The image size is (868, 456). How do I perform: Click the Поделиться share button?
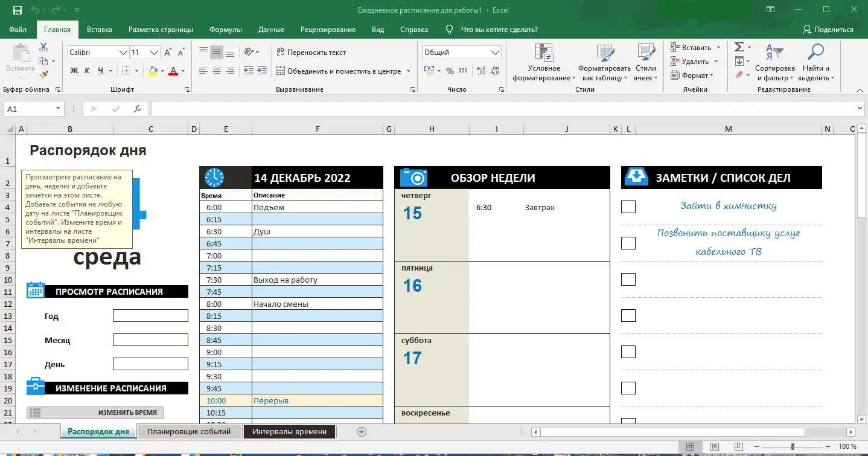(828, 30)
